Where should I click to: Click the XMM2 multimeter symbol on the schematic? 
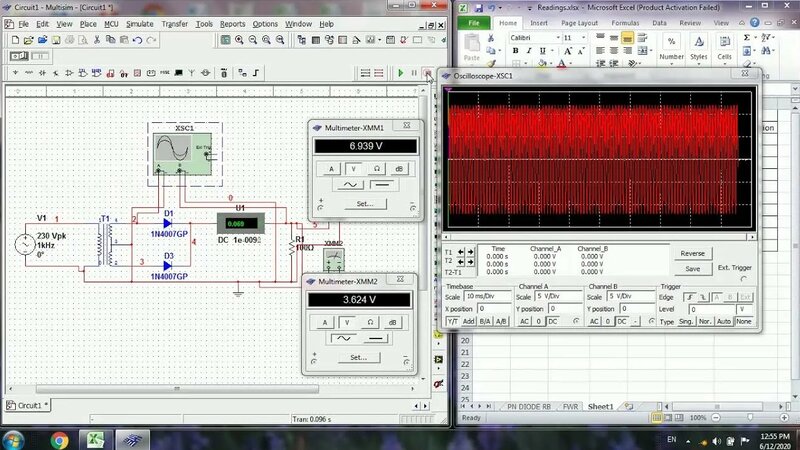(x=334, y=260)
